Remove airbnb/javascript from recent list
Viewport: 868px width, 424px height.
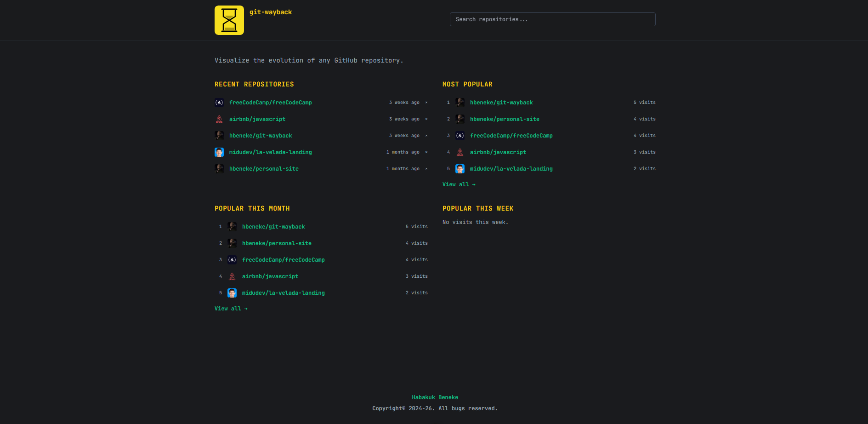[x=426, y=119]
